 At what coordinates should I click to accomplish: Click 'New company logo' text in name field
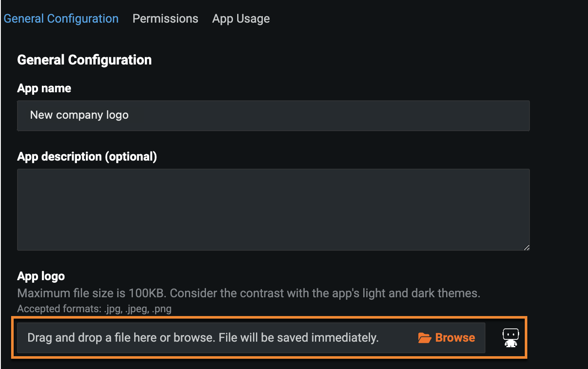pyautogui.click(x=79, y=115)
